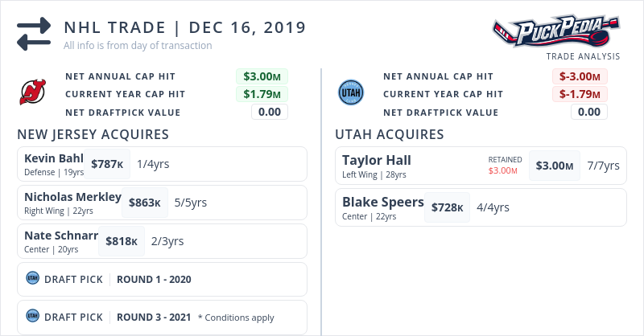
Task: Click New Jersey's green $3.00M net annual value
Action: coord(262,77)
